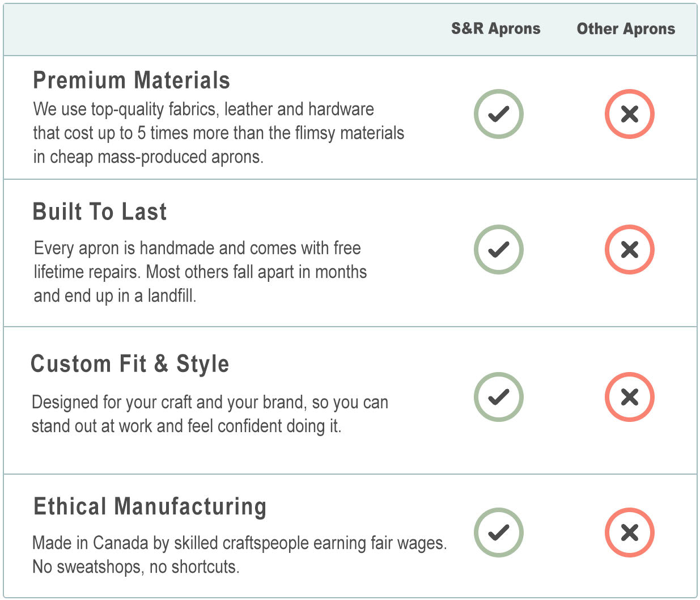Select the S&R Aprons column header
Screen dimensions: 700x600
pos(495,29)
